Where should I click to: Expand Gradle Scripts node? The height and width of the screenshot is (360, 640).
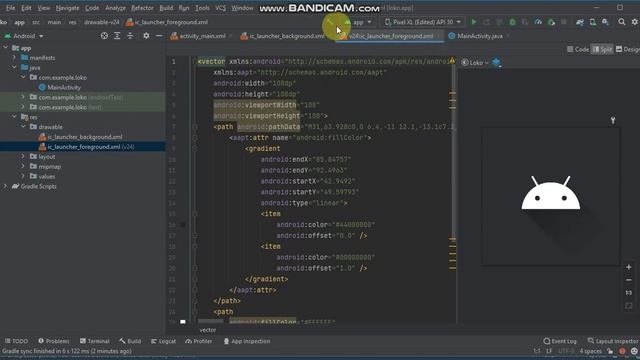[5, 186]
